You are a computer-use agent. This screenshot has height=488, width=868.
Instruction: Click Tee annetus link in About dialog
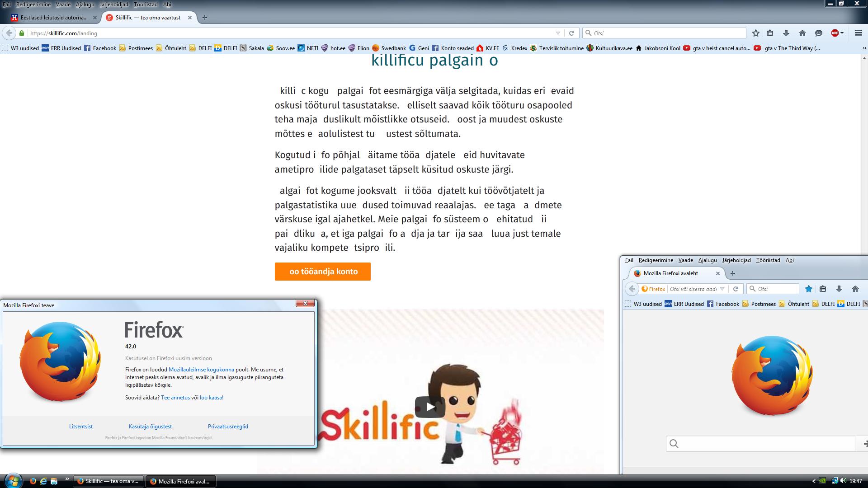pyautogui.click(x=175, y=398)
